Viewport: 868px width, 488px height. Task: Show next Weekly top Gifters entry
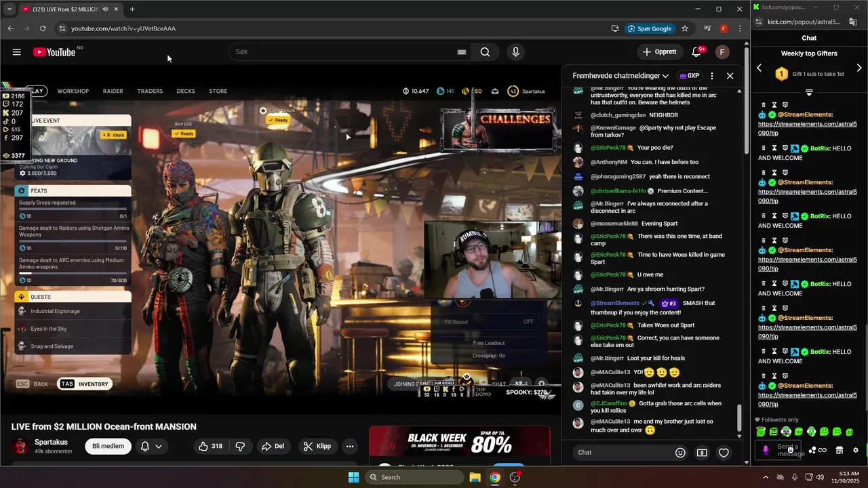click(x=859, y=68)
